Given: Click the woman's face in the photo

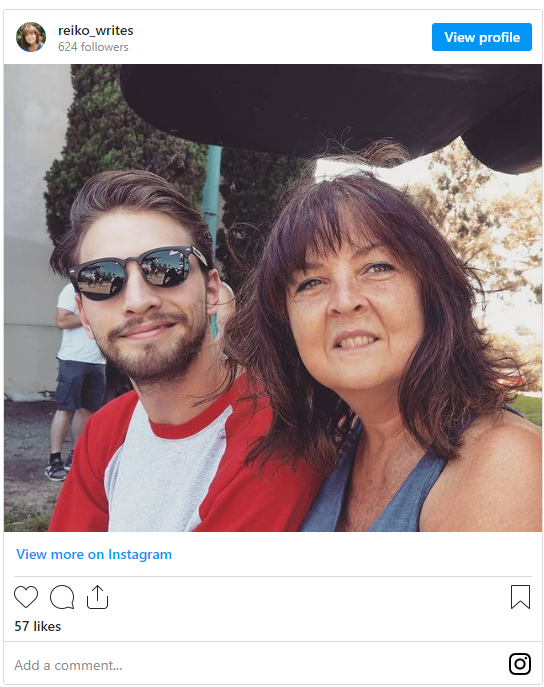Looking at the screenshot, I should [x=354, y=313].
